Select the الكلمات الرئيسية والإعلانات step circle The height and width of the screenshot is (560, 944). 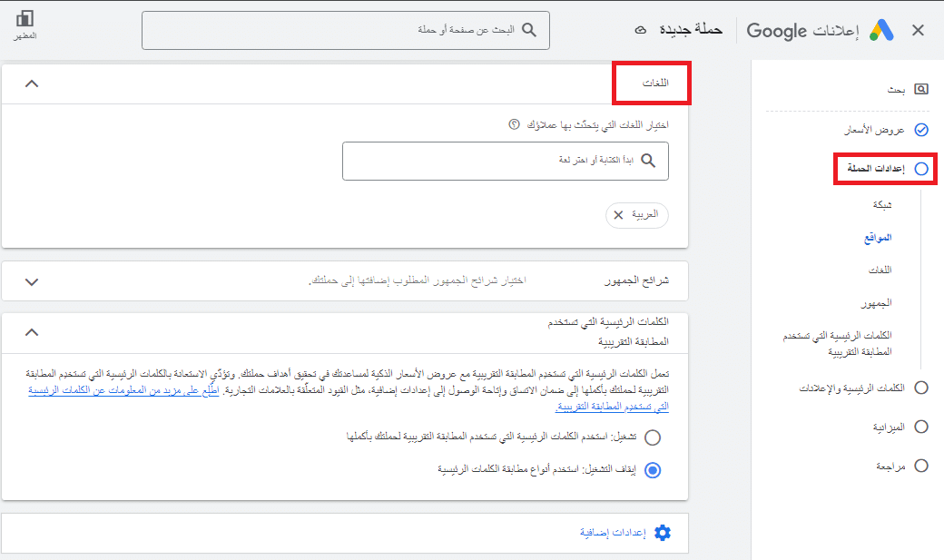coord(921,388)
